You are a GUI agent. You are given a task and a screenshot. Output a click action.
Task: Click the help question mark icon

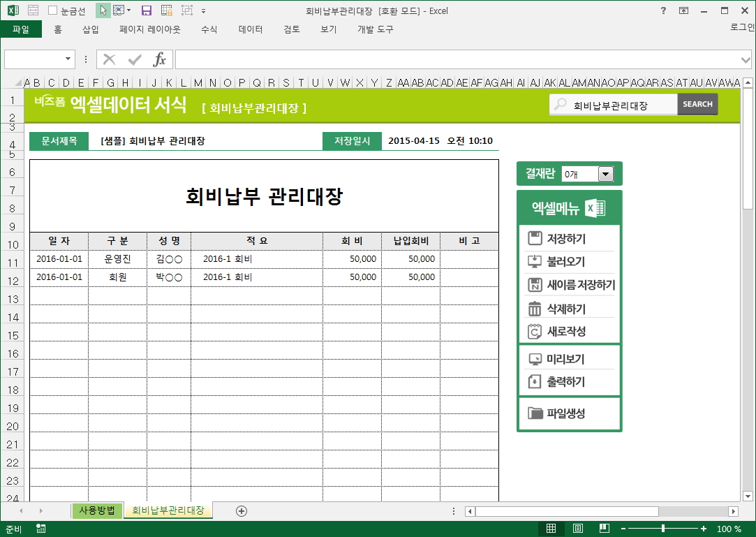click(663, 10)
